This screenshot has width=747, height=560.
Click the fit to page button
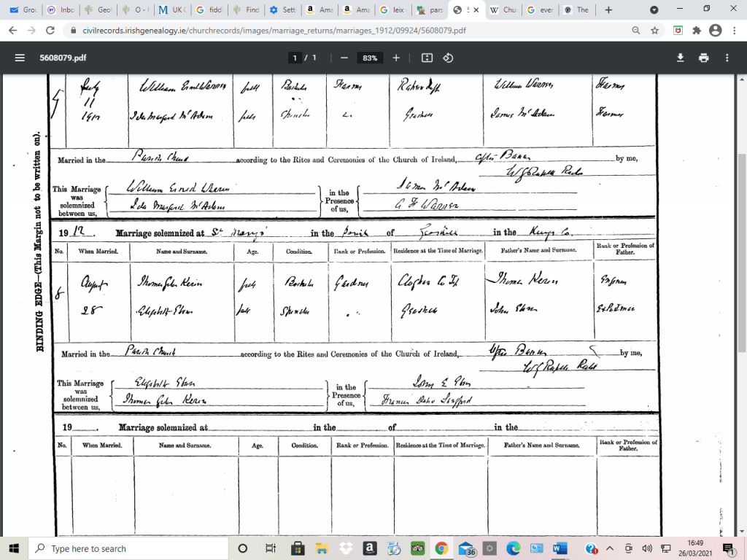[x=427, y=58]
